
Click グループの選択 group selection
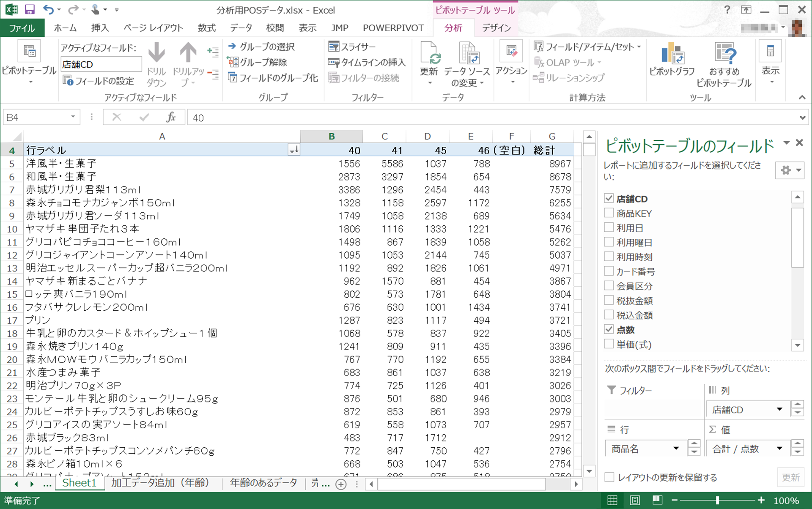[261, 47]
